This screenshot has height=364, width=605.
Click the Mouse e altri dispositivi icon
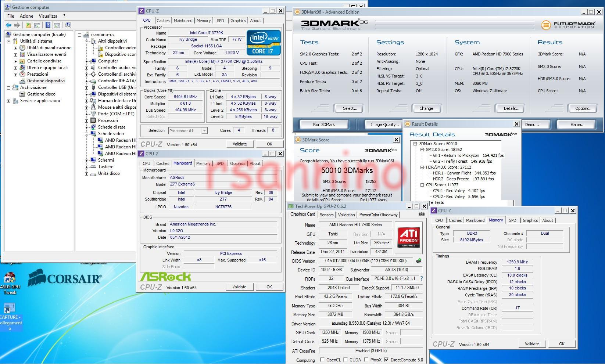(x=94, y=107)
